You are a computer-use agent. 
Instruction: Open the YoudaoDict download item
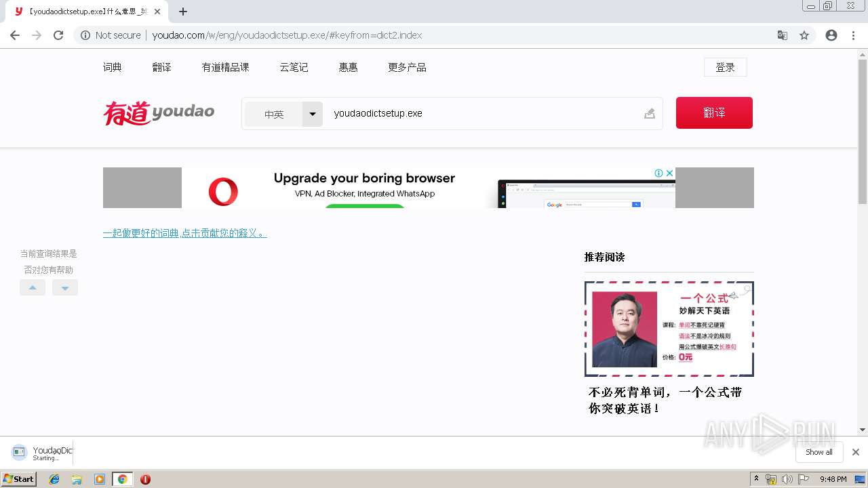(42, 453)
